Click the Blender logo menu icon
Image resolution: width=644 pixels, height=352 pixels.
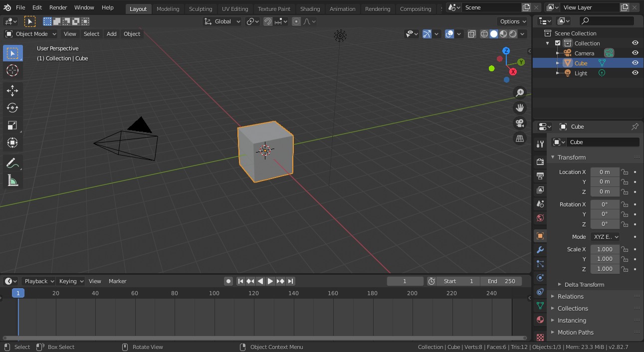tap(7, 7)
